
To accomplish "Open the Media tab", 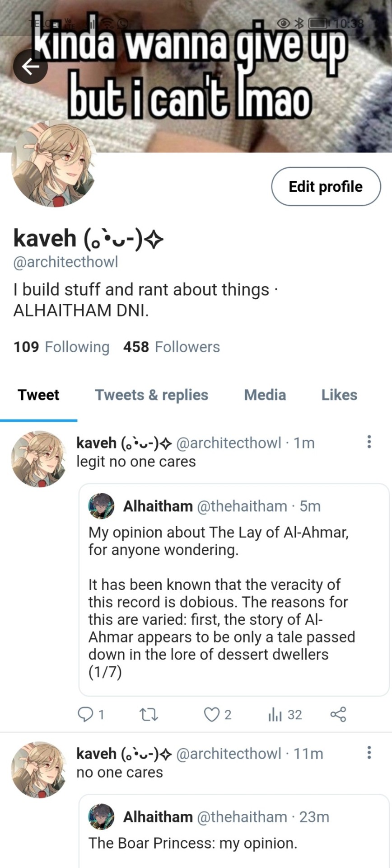I will [265, 395].
